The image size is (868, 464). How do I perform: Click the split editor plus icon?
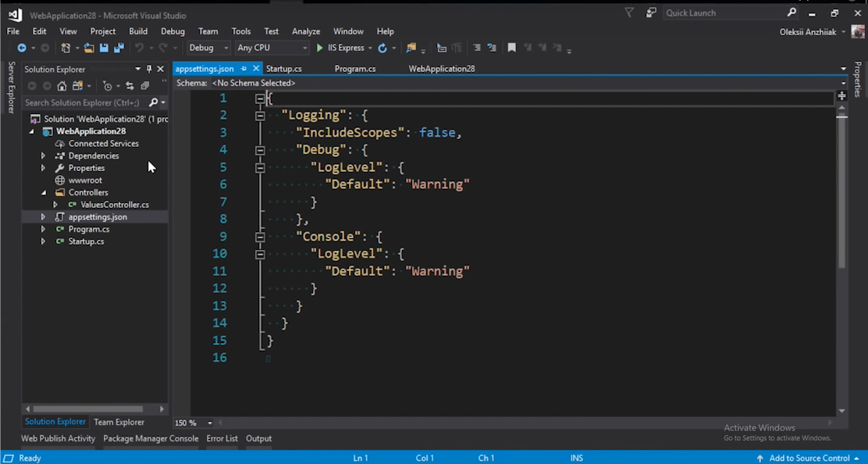click(x=841, y=96)
